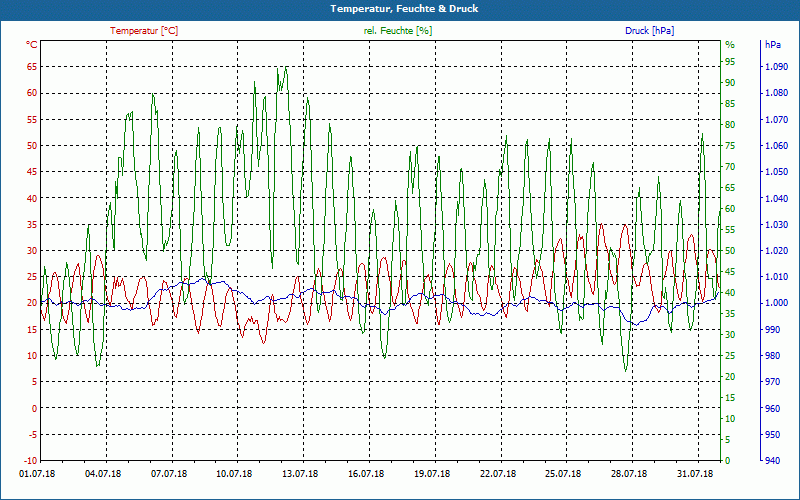Click temperature axis value -10
The height and width of the screenshot is (500, 800).
pos(31,461)
